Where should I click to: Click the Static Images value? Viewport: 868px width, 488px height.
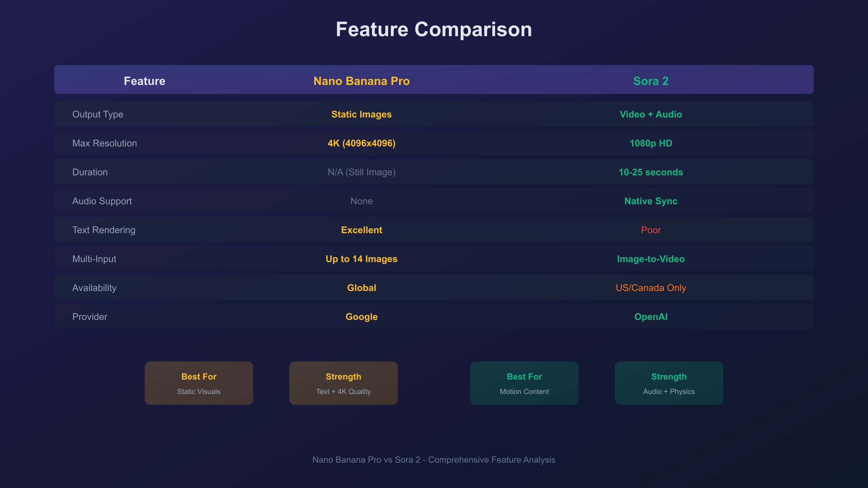(x=361, y=114)
